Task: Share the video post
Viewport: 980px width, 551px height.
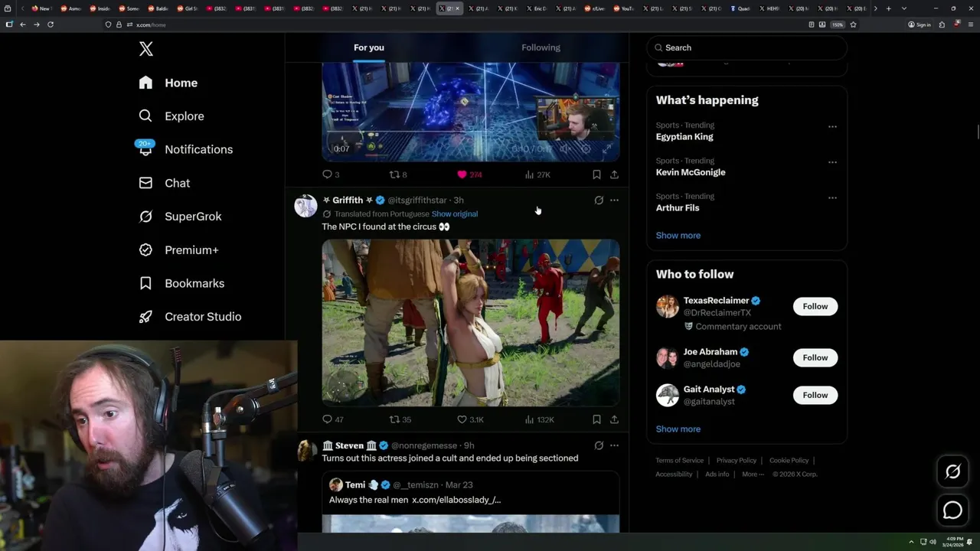Action: (614, 174)
